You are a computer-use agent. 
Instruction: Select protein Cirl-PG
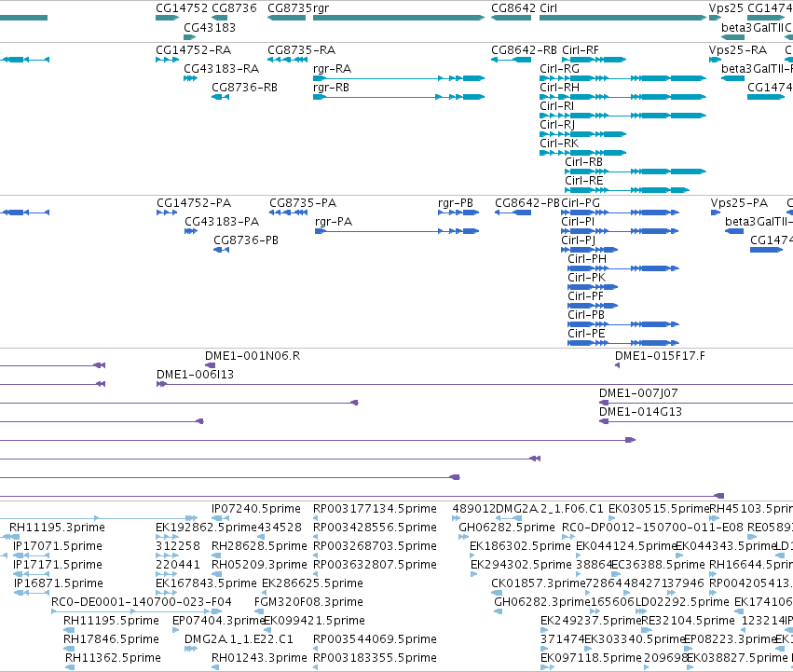coord(620,213)
